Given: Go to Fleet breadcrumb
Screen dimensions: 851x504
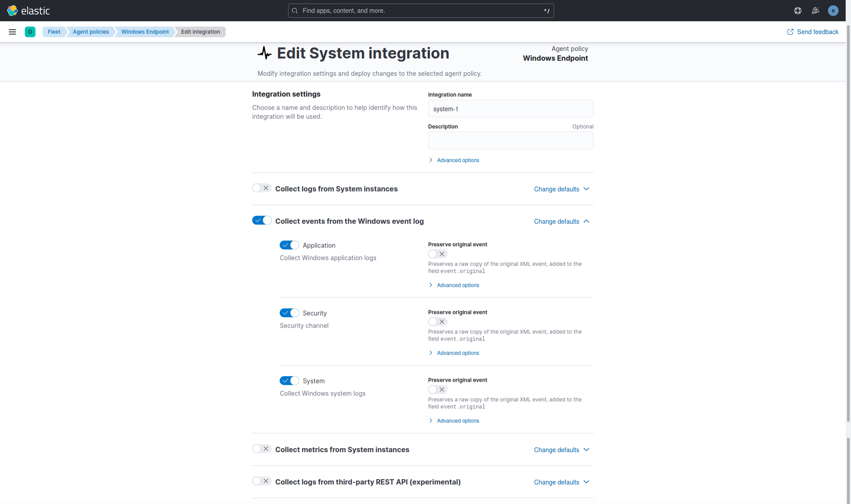Looking at the screenshot, I should click(x=54, y=32).
